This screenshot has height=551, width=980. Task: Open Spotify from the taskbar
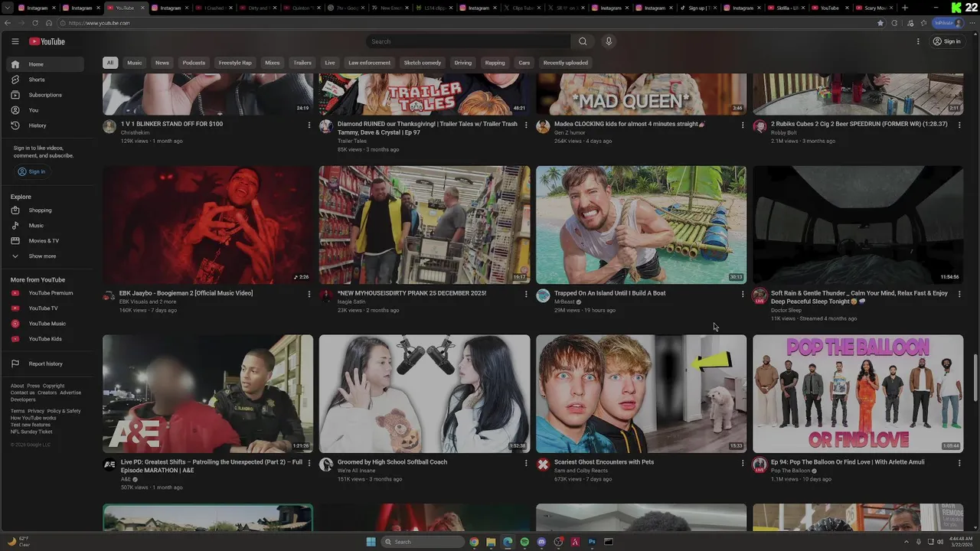524,542
